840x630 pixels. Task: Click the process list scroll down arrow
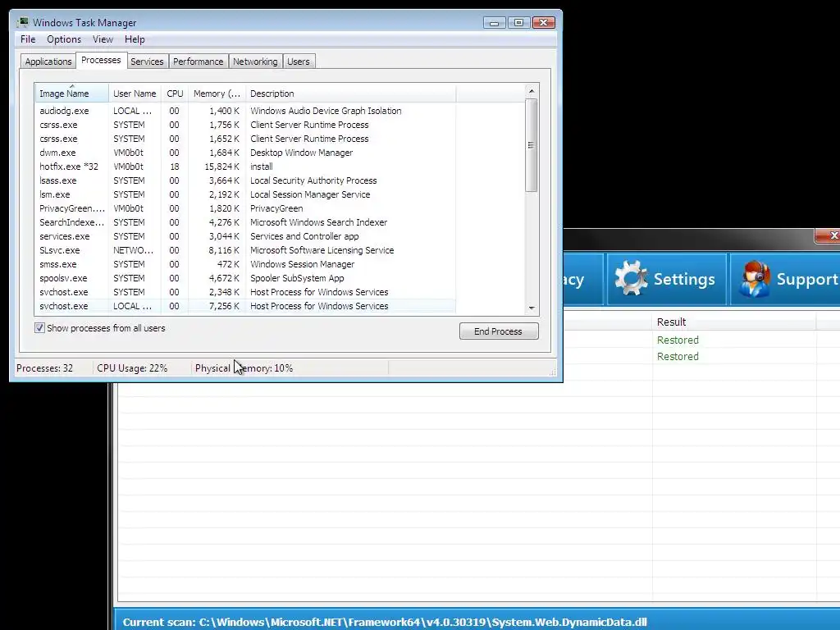pyautogui.click(x=532, y=308)
